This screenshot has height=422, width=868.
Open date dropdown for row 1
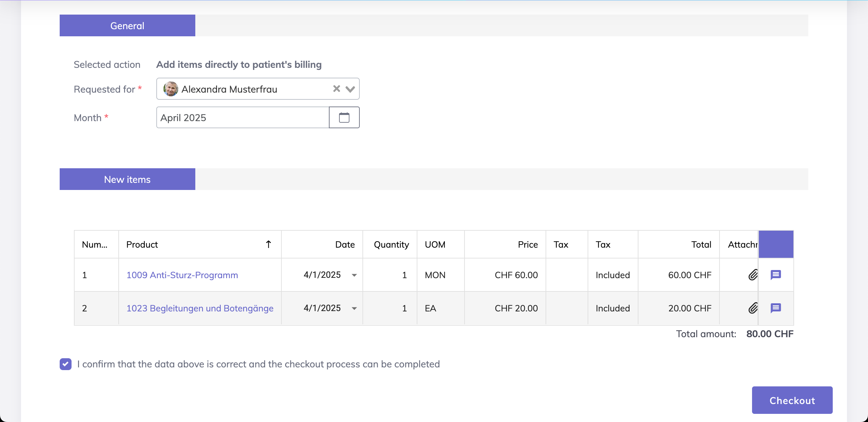click(354, 275)
